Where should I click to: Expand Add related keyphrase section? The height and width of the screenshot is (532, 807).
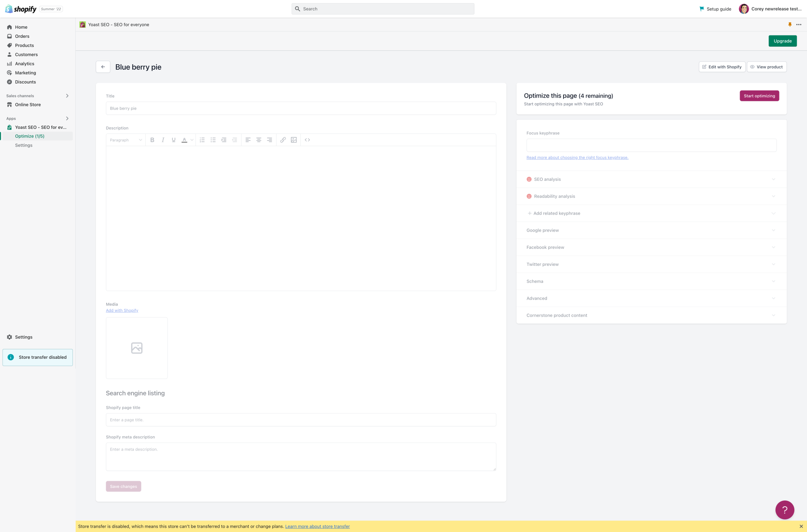(651, 213)
